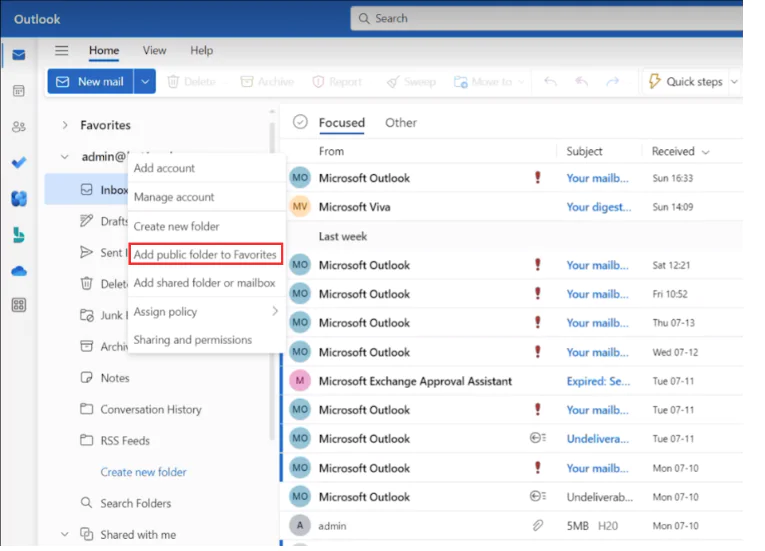This screenshot has height=551, width=765.
Task: Switch to the Home ribbon tab
Action: click(104, 50)
